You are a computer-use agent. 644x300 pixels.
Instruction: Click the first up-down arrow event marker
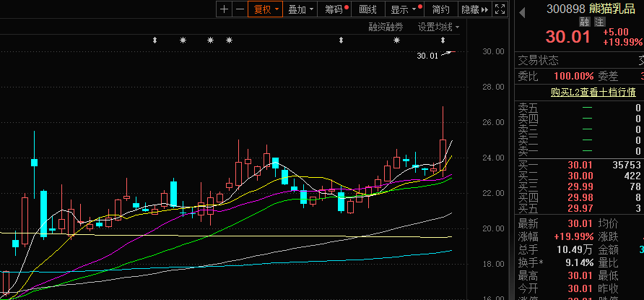tap(155, 40)
